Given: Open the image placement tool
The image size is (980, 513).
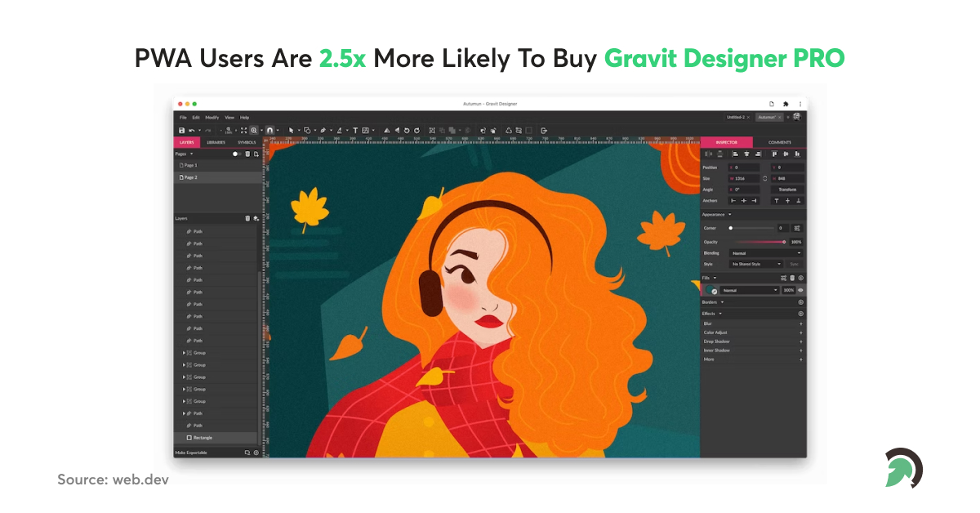Looking at the screenshot, I should pyautogui.click(x=366, y=129).
